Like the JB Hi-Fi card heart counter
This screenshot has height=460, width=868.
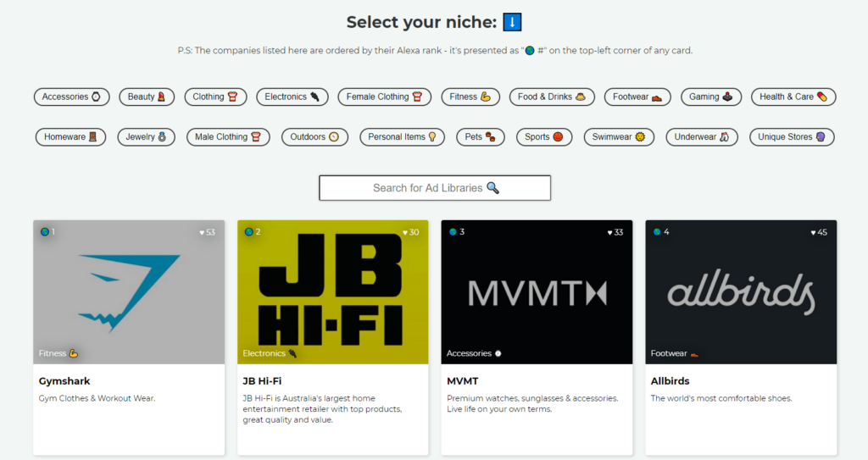pos(411,232)
